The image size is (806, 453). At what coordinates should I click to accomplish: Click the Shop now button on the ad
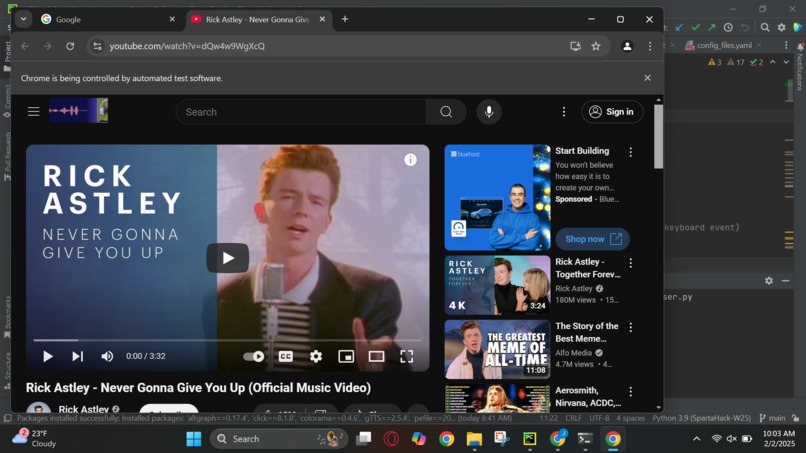(593, 239)
